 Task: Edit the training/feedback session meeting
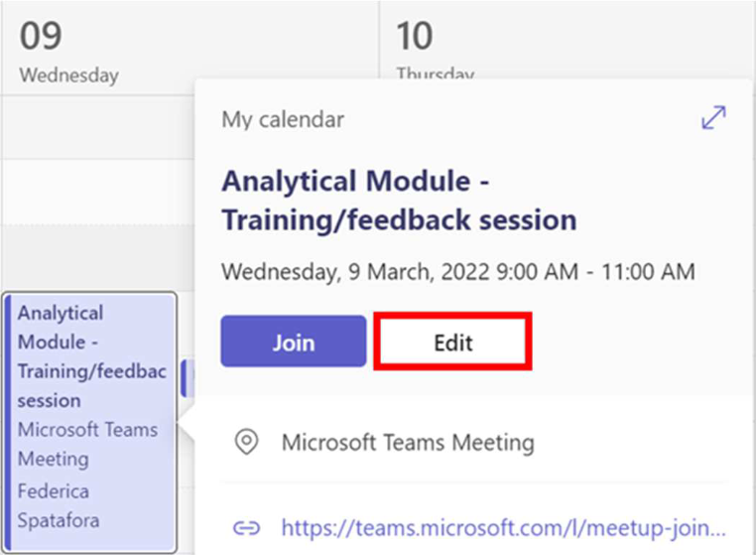[x=452, y=342]
